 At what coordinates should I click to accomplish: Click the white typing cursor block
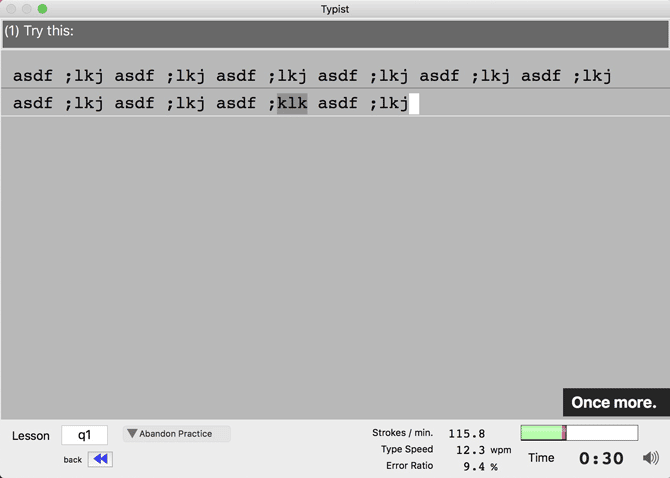point(414,104)
